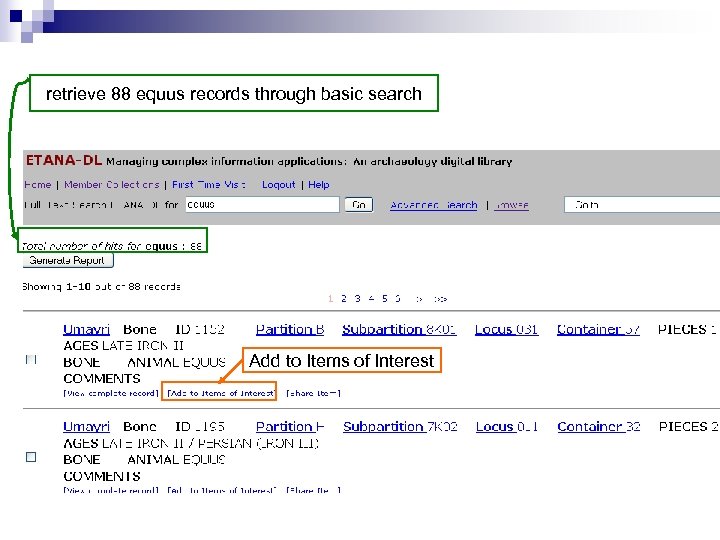Image resolution: width=720 pixels, height=540 pixels.
Task: Tick checkbox for Bone ID 1195 record
Action: point(31,457)
